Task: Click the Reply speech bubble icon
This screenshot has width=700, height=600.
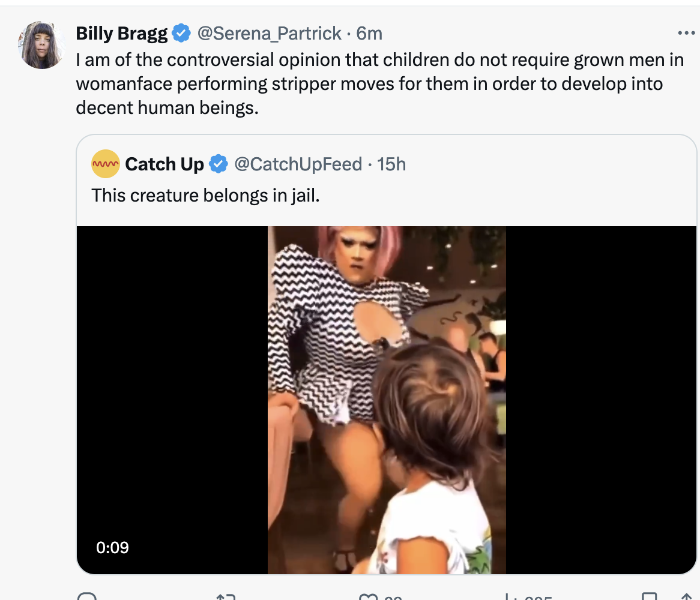Action: pyautogui.click(x=88, y=597)
